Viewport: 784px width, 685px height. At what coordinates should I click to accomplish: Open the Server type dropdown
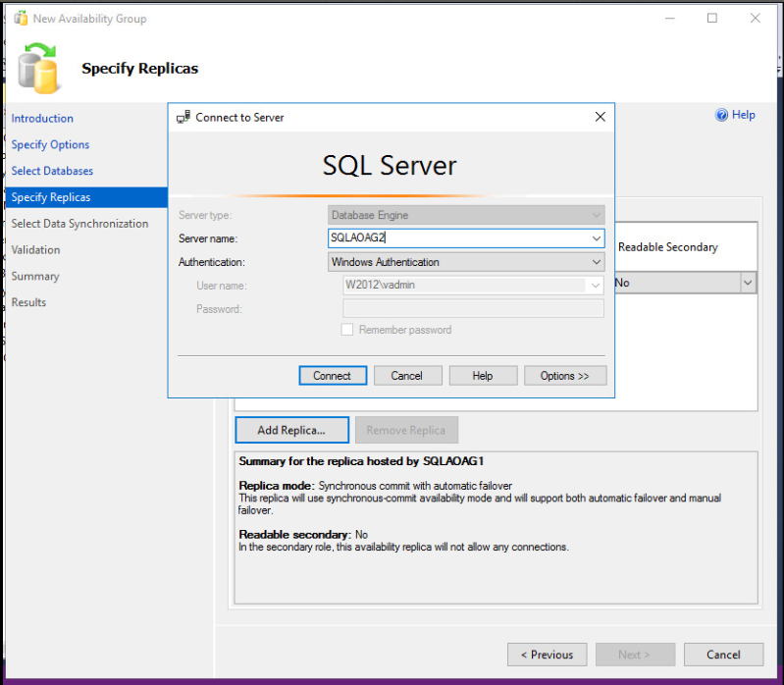point(596,216)
